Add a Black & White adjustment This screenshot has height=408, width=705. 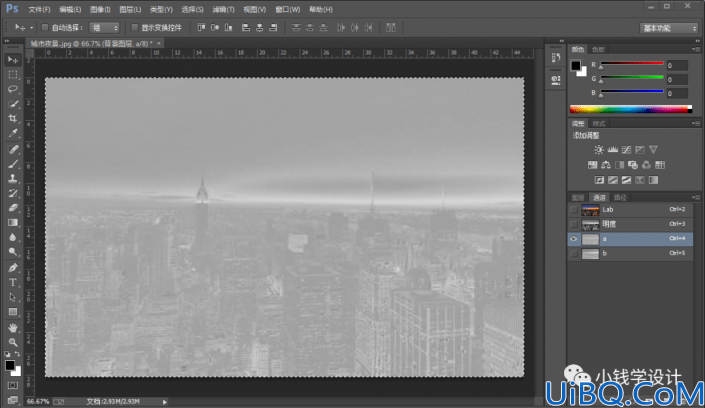pyautogui.click(x=619, y=165)
